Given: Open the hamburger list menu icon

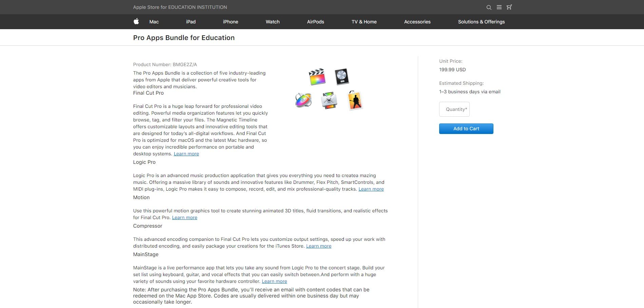Looking at the screenshot, I should 499,7.
